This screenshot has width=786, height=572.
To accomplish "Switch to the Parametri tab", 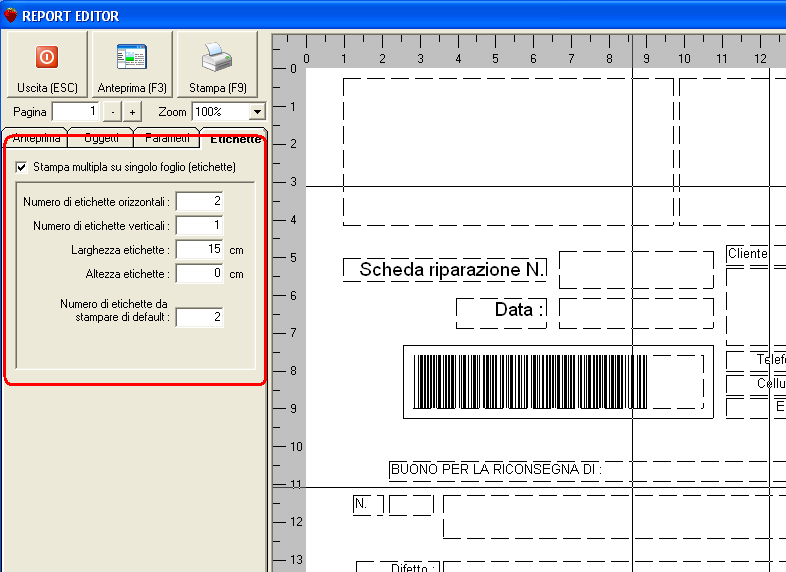I will pos(167,139).
